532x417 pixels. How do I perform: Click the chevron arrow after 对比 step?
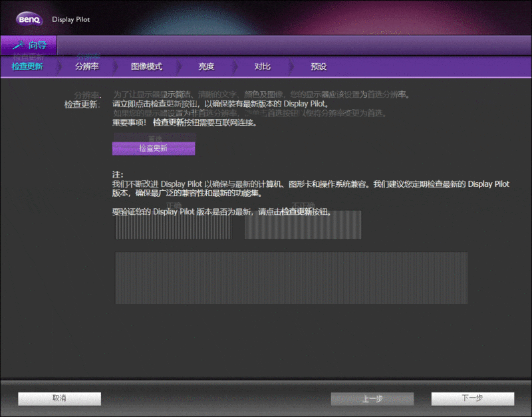coord(291,67)
